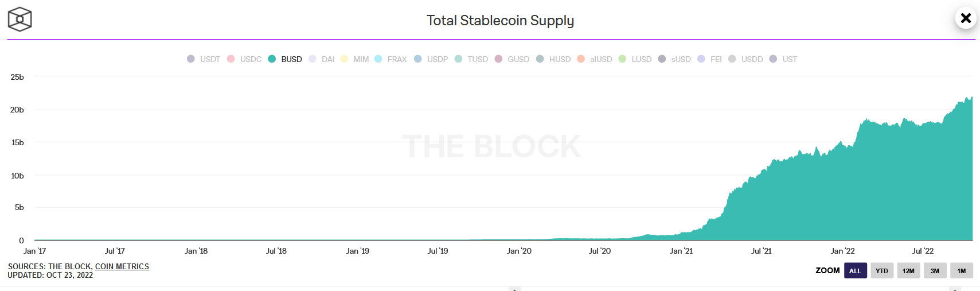
Task: Select ALL zoom range
Action: tap(855, 271)
